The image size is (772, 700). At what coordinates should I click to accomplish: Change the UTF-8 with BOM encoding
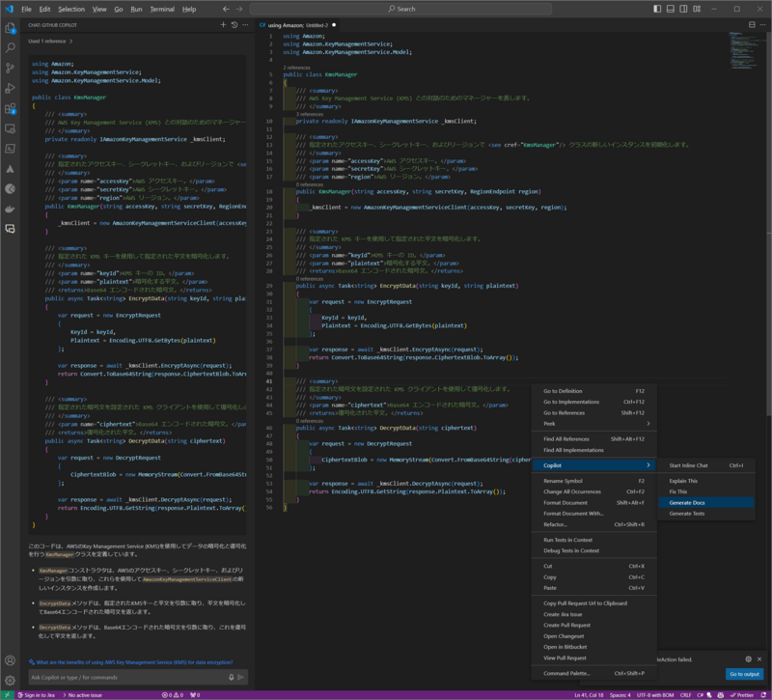point(655,695)
